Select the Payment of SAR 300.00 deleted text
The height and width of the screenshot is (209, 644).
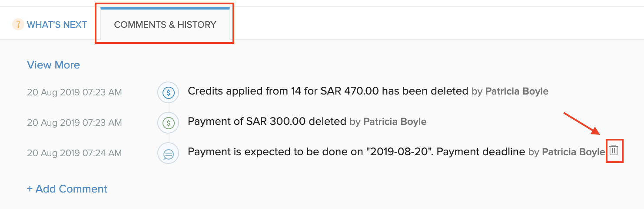(267, 122)
